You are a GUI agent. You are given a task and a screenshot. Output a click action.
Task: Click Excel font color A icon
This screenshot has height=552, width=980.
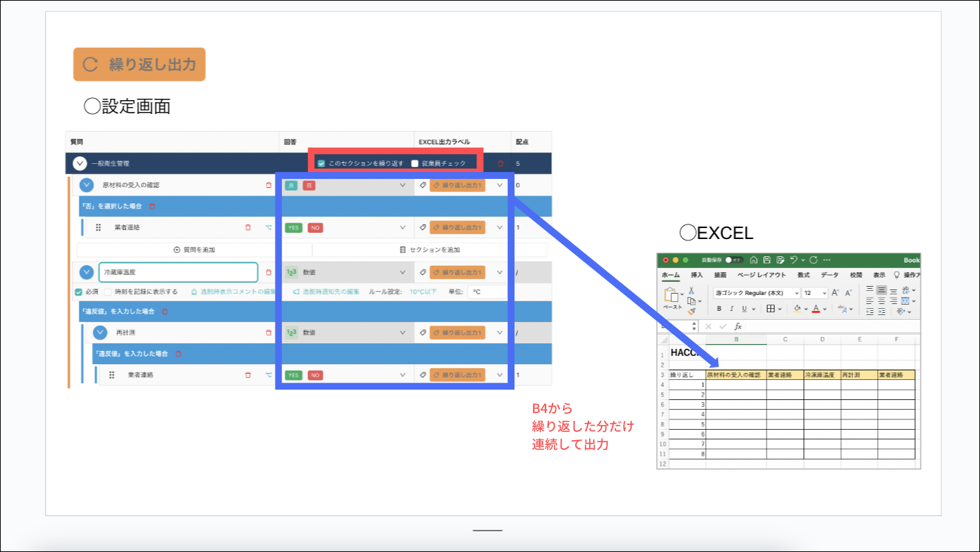[816, 309]
